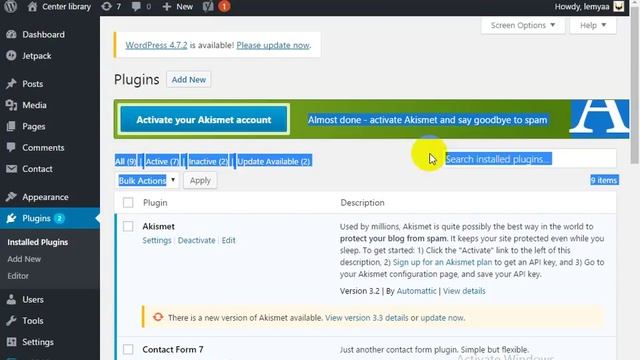Open New content menu in admin bar

coord(177,7)
